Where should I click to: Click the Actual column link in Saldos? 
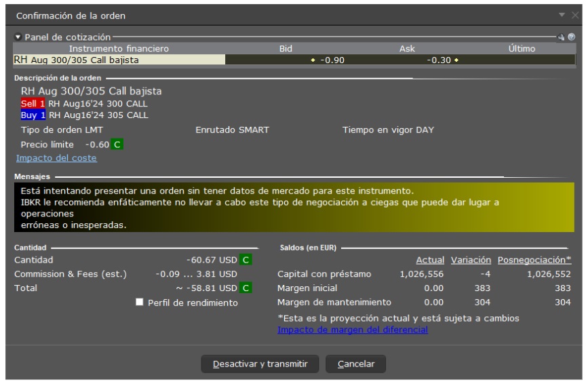pyautogui.click(x=430, y=260)
